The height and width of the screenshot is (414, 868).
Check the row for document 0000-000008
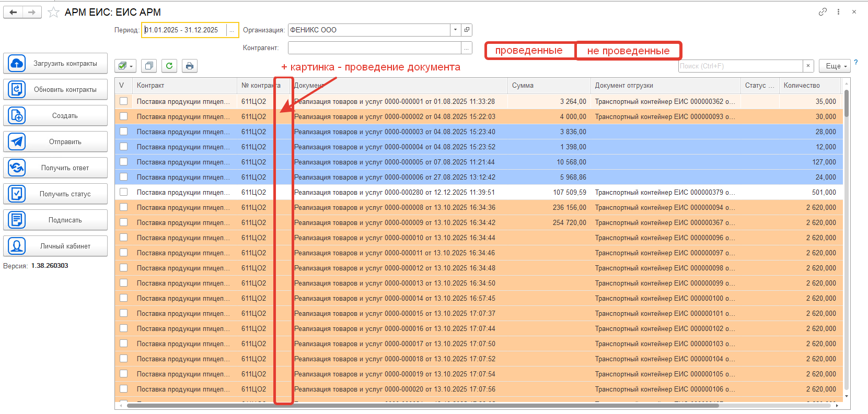point(123,207)
